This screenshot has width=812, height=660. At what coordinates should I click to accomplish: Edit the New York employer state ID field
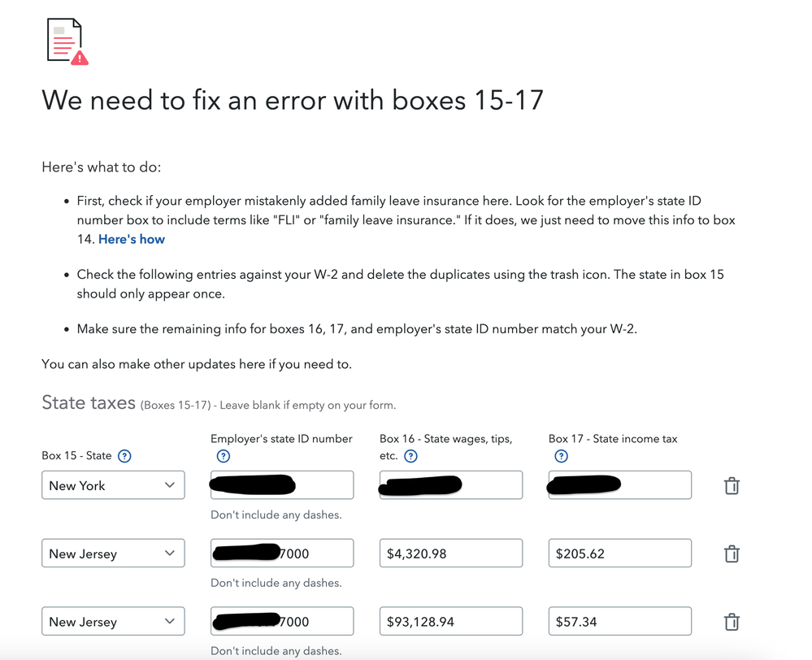[x=282, y=485]
